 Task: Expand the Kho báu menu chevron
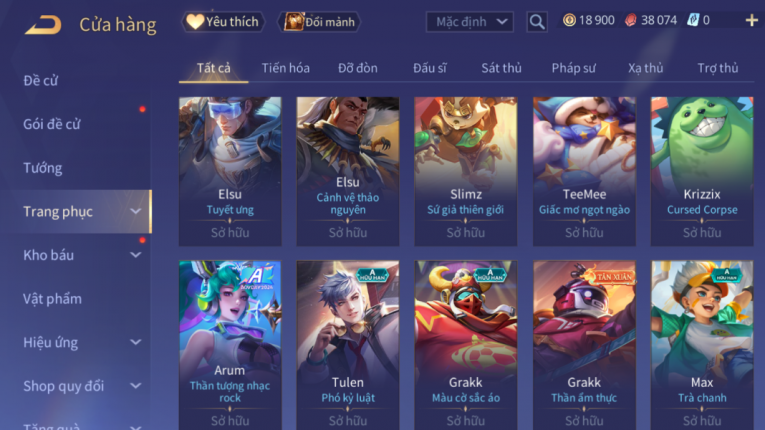point(136,255)
